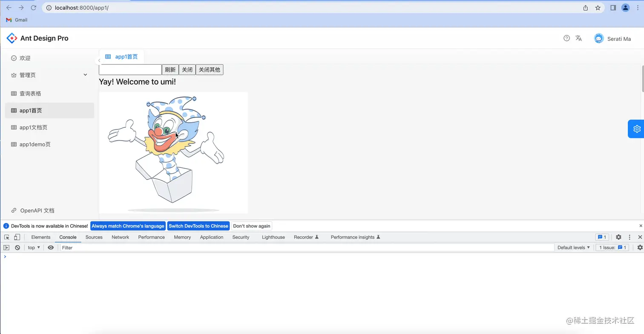Open the help question mark icon
644x334 pixels.
pyautogui.click(x=566, y=38)
